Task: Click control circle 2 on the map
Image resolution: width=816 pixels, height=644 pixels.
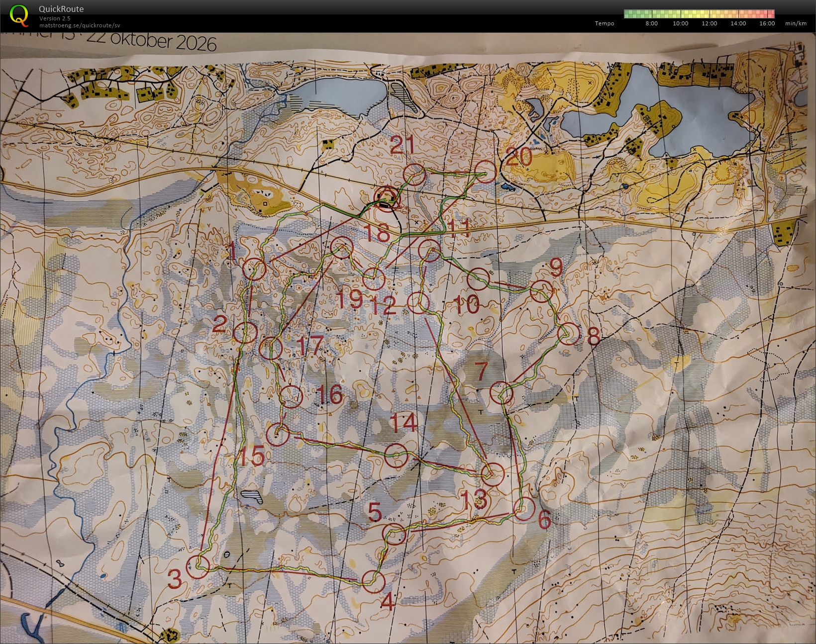Action: [245, 332]
